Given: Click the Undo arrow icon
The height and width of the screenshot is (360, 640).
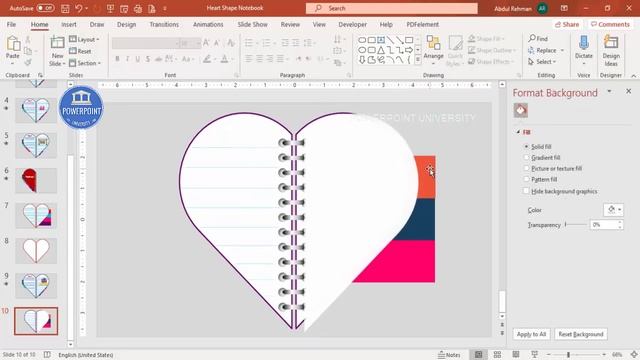Looking at the screenshot, I should click(x=79, y=8).
